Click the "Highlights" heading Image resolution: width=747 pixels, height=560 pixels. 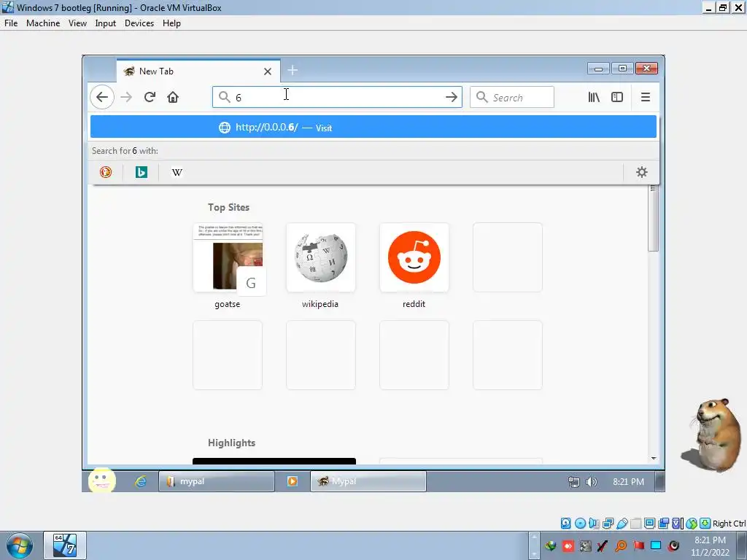point(231,443)
